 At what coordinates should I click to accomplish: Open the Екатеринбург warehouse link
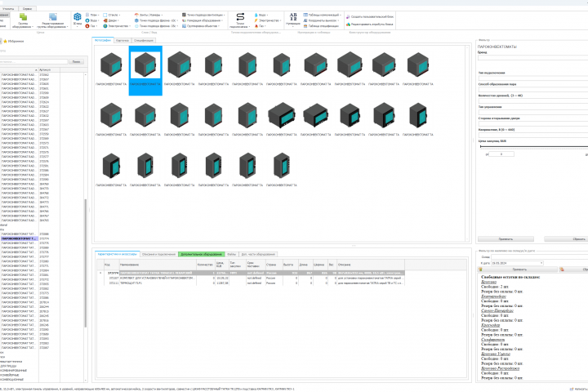click(x=493, y=296)
